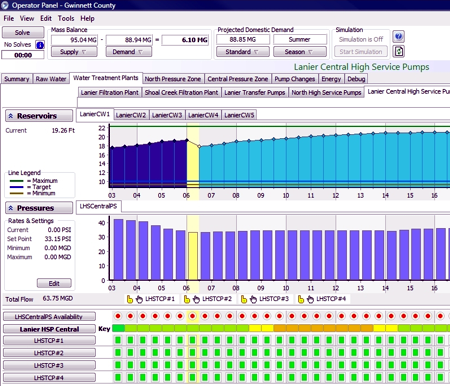Switch to the Summary tab

click(17, 79)
